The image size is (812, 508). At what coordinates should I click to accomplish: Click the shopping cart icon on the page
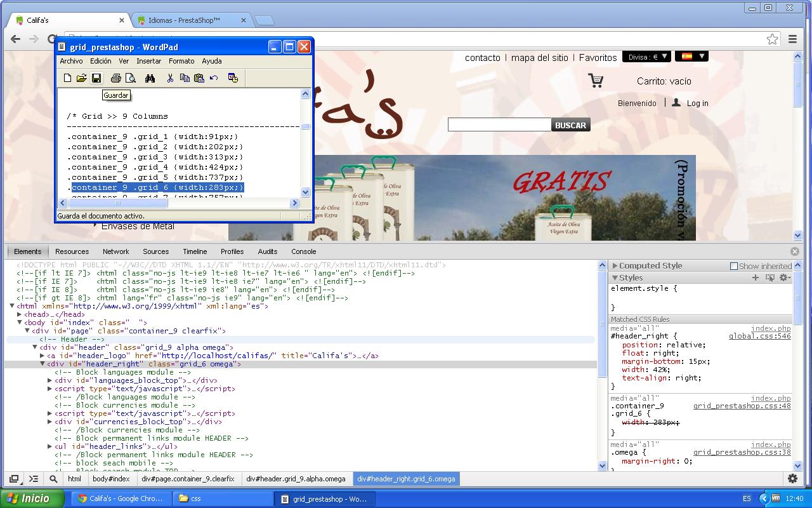pos(596,81)
